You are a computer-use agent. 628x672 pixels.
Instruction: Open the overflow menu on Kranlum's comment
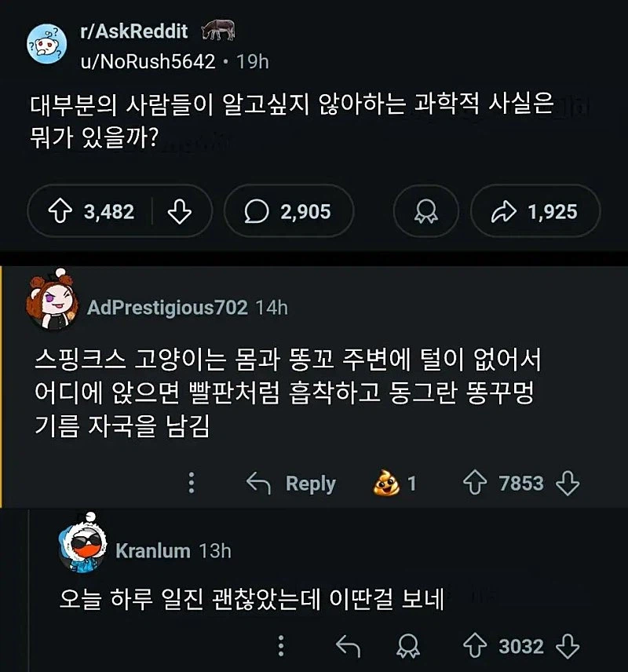click(x=280, y=645)
